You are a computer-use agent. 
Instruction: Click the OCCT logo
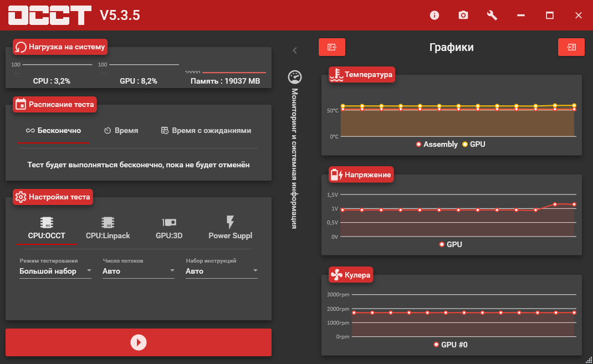pyautogui.click(x=49, y=15)
